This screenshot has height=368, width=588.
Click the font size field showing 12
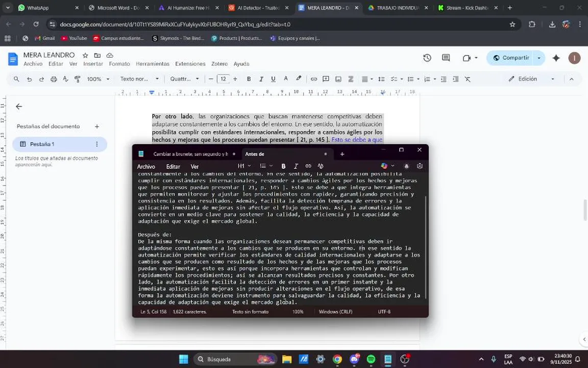[x=223, y=79]
